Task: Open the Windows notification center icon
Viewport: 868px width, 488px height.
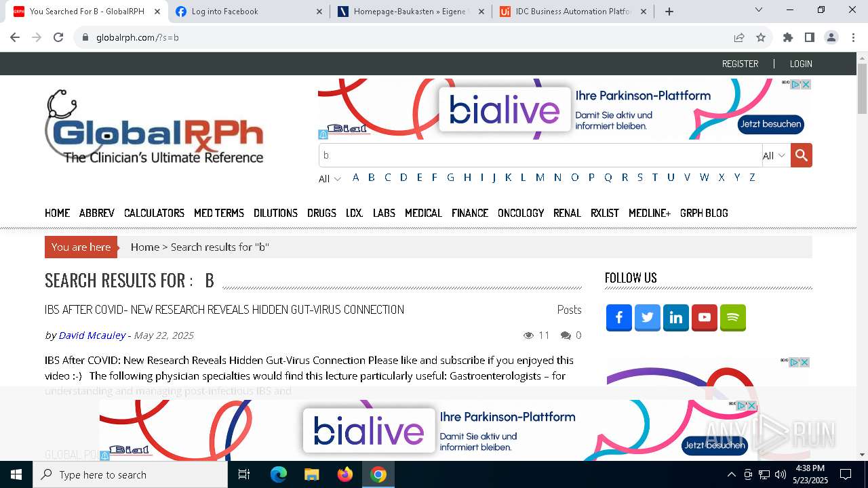Action: pos(846,474)
